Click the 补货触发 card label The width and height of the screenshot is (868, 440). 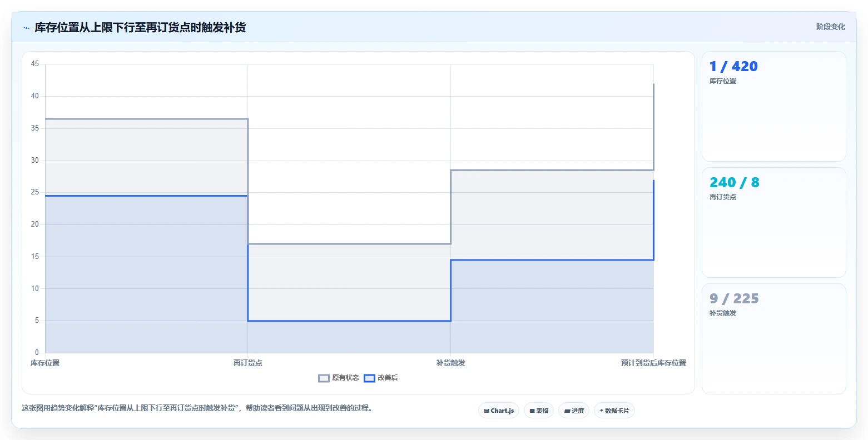click(723, 313)
